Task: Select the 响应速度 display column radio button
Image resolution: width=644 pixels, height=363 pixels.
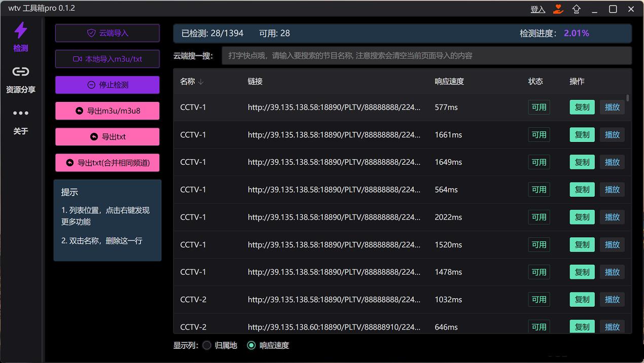Action: point(251,345)
